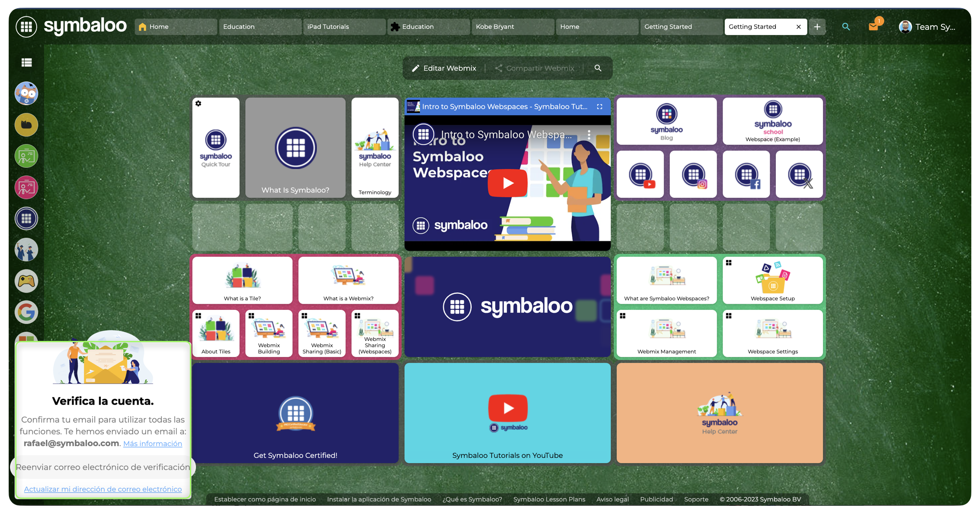The width and height of the screenshot is (980, 514).
Task: Search within webmix using toolbar magnifier
Action: click(x=598, y=68)
